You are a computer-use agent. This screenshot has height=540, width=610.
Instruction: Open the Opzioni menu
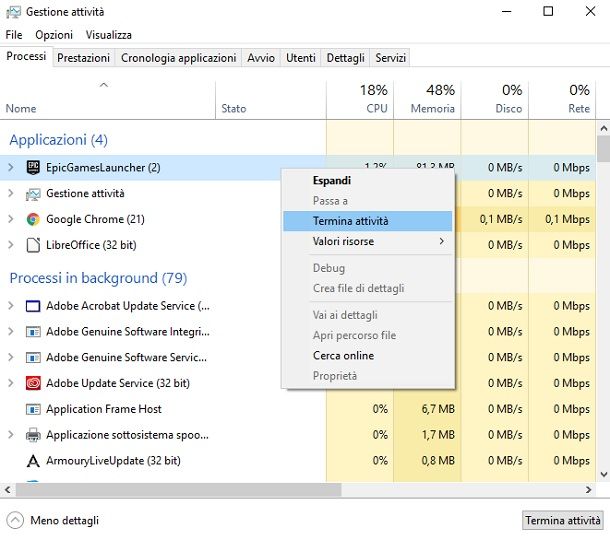point(54,35)
